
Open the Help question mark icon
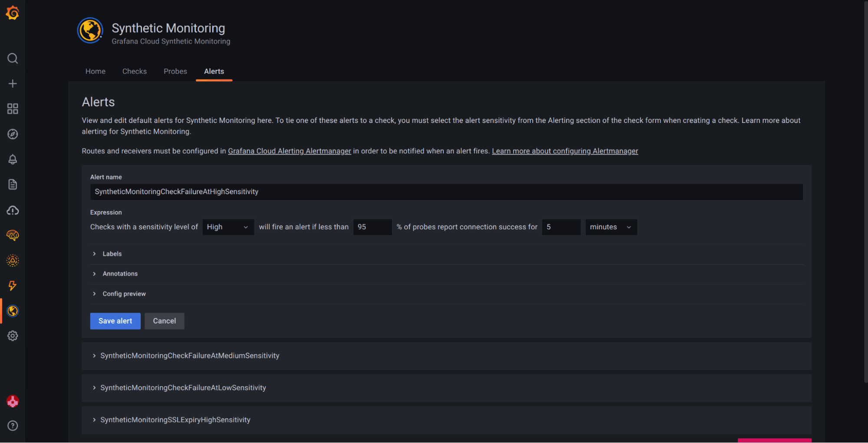coord(13,426)
